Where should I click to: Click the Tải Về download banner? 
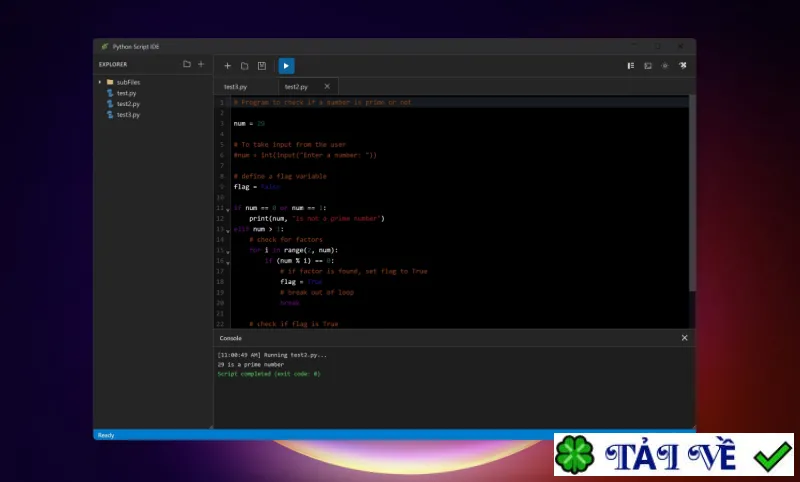pos(674,454)
